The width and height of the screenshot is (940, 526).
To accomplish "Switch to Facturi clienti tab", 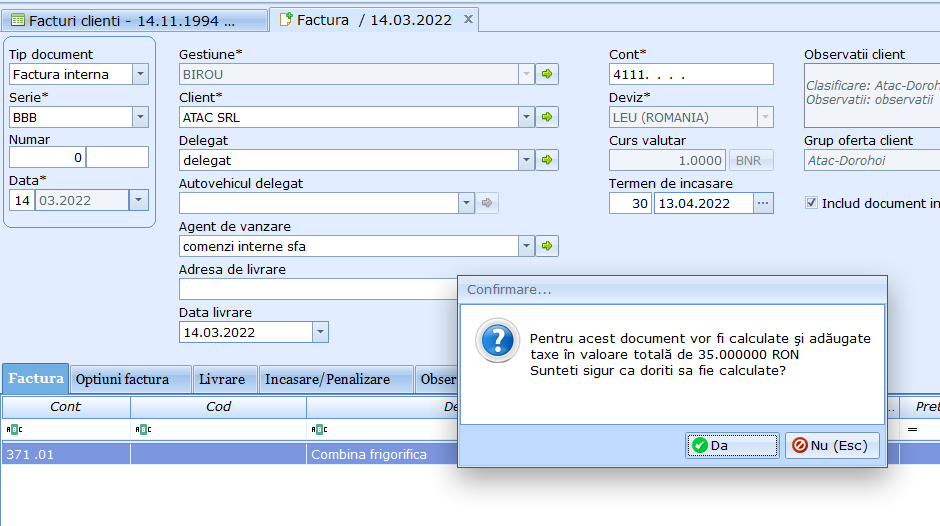I will [134, 20].
